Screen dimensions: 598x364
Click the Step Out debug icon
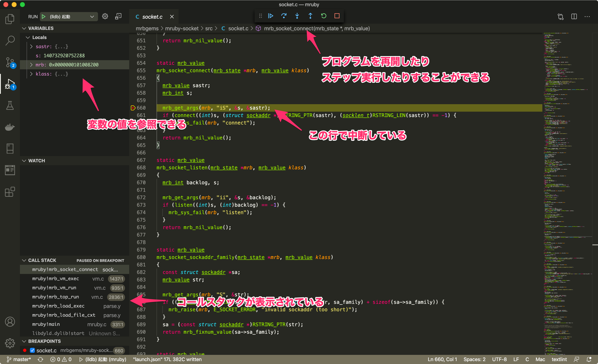(310, 16)
